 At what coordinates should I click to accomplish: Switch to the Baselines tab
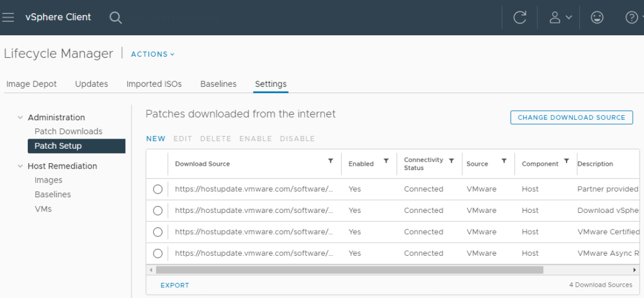(218, 84)
